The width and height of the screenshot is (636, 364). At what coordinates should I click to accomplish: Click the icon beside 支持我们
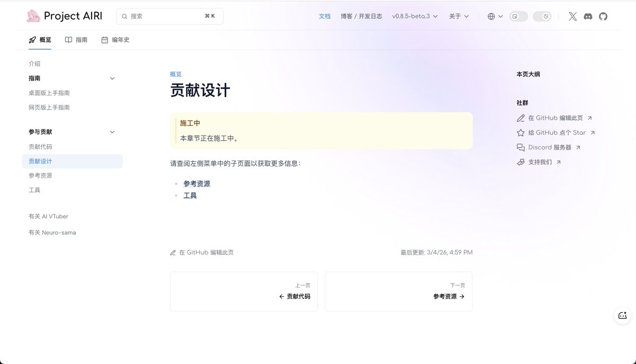pyautogui.click(x=520, y=162)
